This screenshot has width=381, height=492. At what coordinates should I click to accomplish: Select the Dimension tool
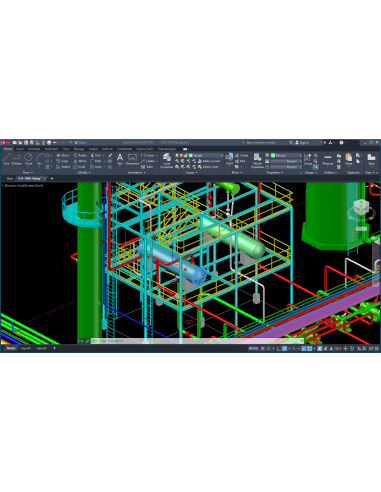click(x=132, y=159)
